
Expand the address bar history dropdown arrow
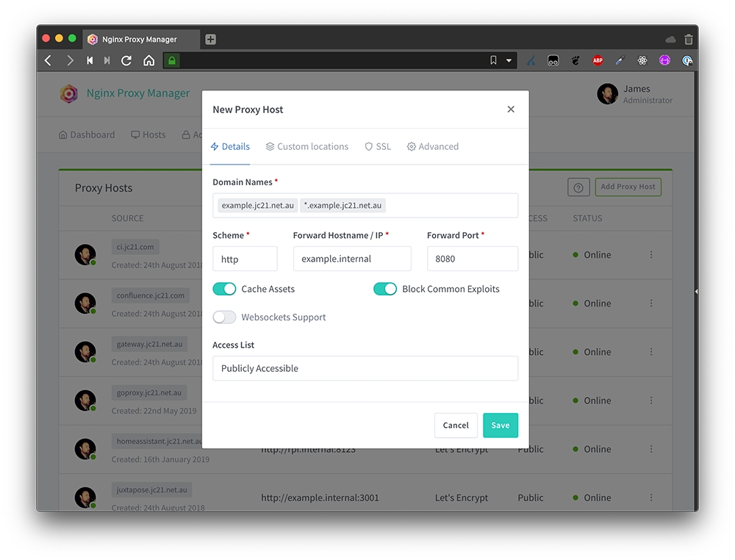509,61
